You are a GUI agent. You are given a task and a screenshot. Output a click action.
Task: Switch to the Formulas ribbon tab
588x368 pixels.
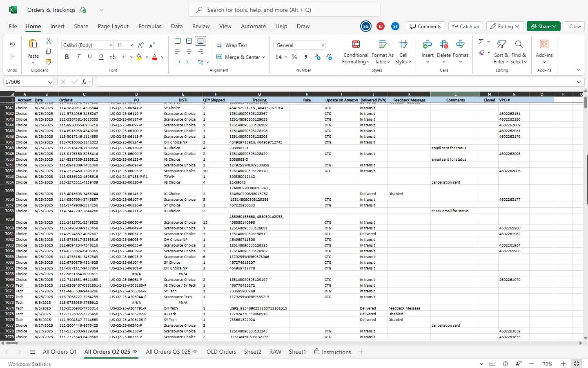150,26
